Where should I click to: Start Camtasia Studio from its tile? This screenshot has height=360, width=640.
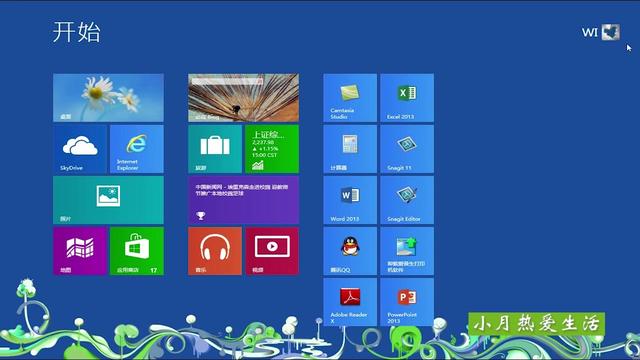point(350,98)
